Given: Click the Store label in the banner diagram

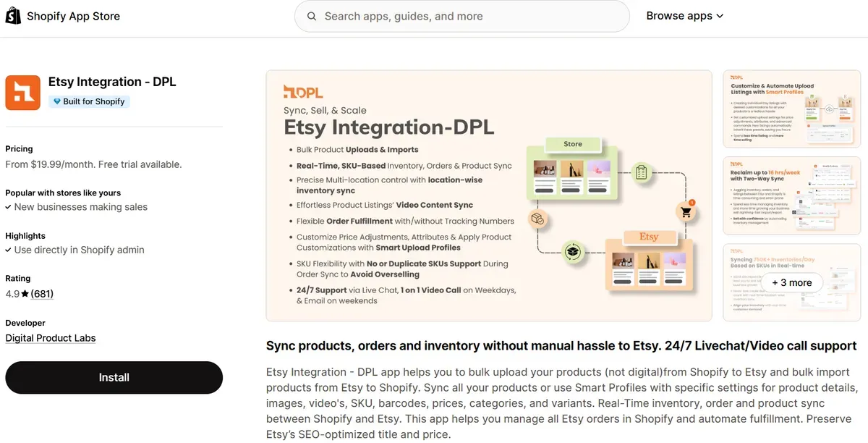Looking at the screenshot, I should [x=572, y=144].
